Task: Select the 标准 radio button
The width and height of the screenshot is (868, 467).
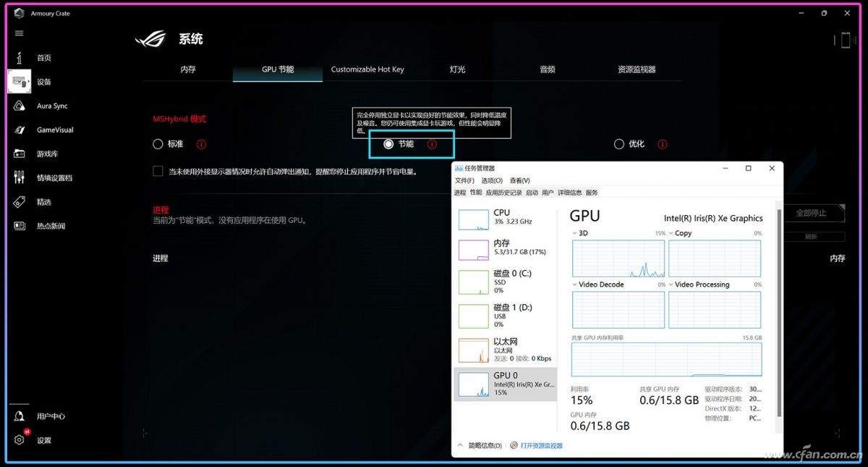Action: [x=158, y=144]
